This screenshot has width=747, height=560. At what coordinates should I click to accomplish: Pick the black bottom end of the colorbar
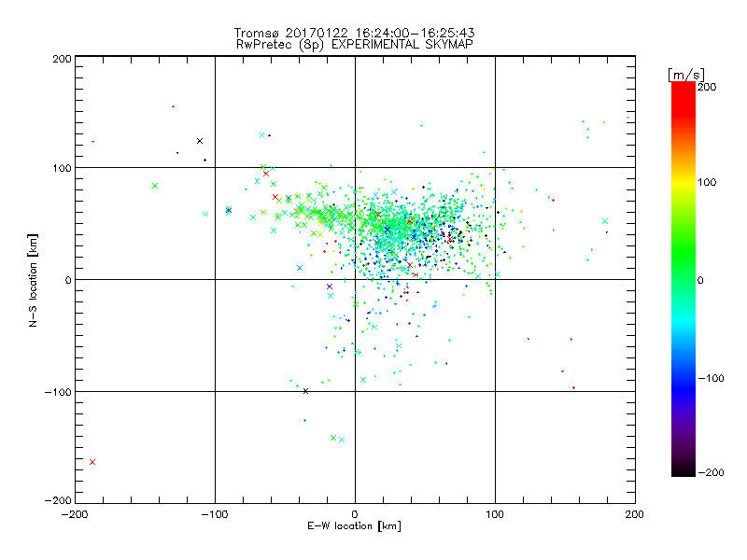click(x=684, y=470)
